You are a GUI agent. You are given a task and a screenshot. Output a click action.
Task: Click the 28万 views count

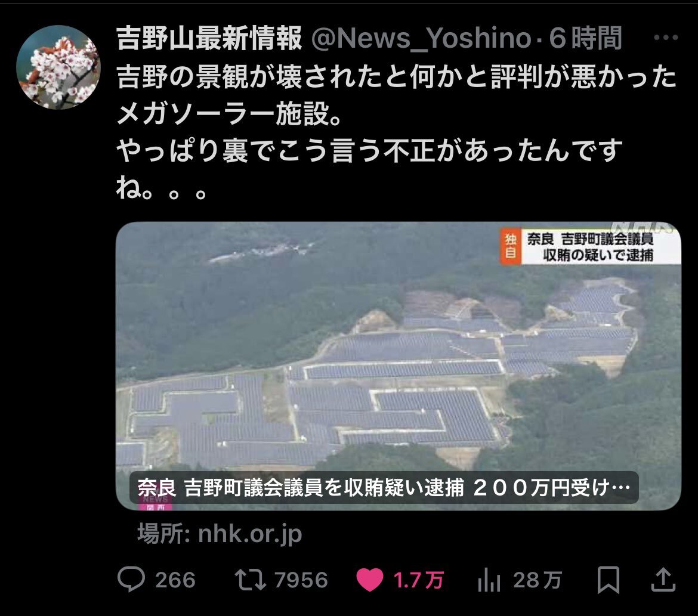[538, 580]
